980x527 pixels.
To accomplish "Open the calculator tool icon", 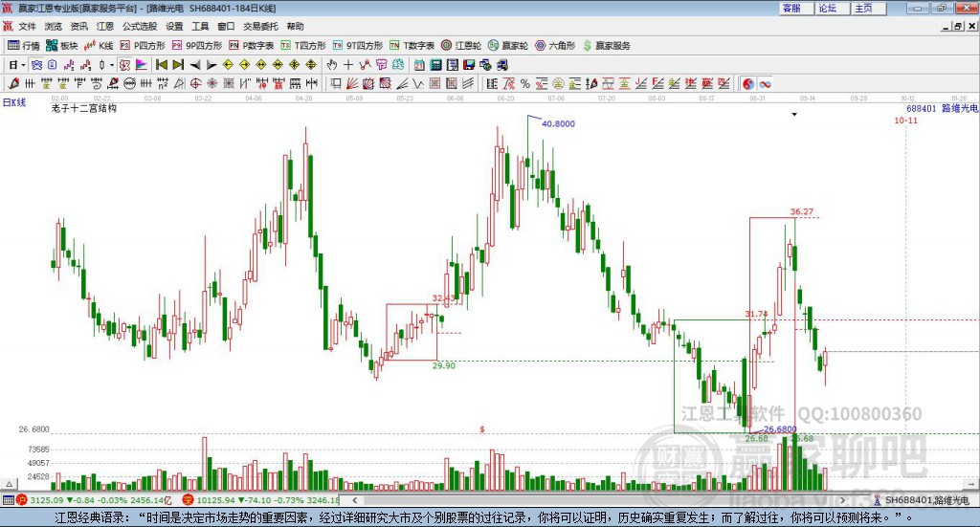I will 435,65.
